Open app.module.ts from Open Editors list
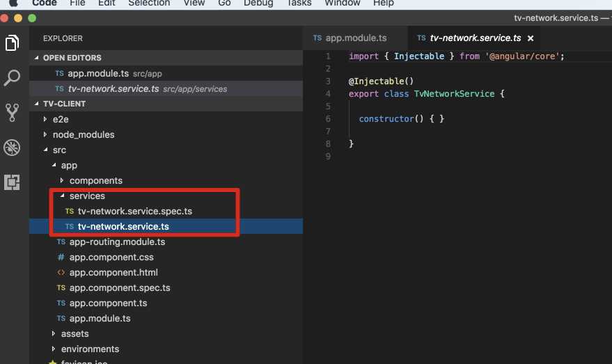 pos(166,73)
